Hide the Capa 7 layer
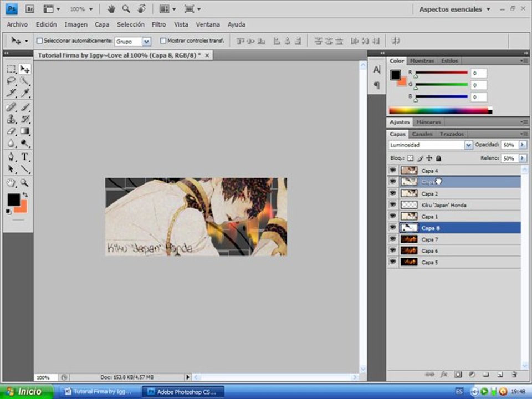 click(x=393, y=239)
